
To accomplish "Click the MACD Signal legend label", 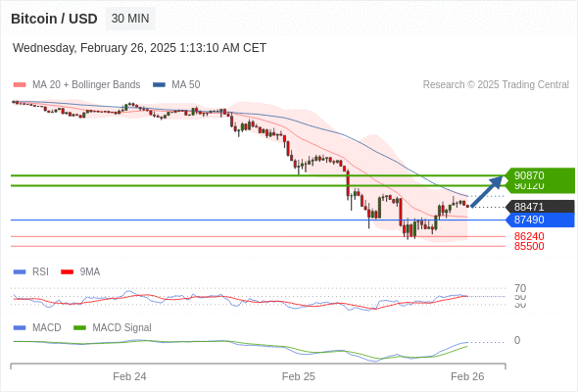I will 122,328.
